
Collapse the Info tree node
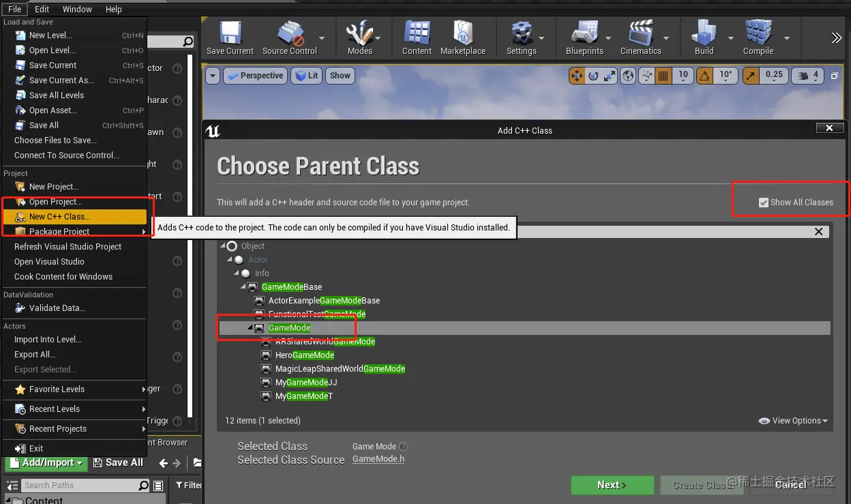(237, 273)
